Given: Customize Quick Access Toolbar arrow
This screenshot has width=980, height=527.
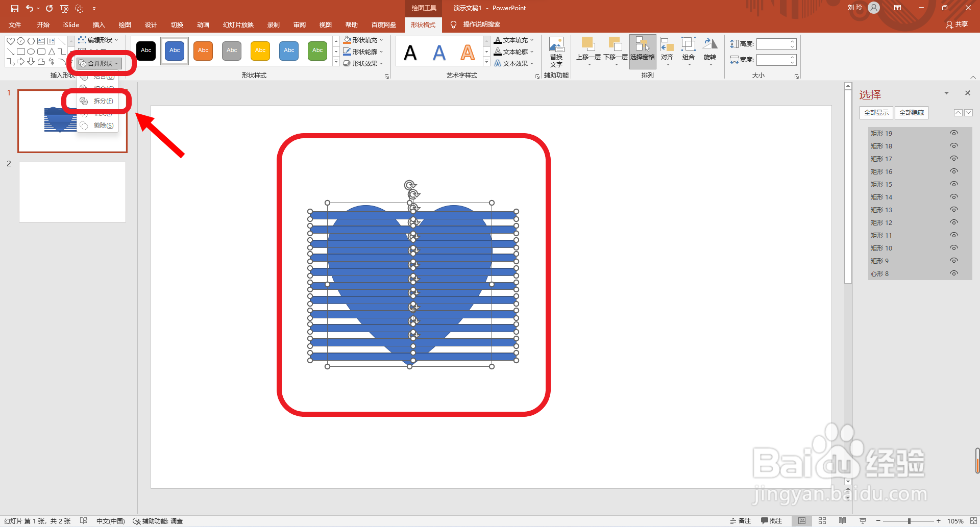Looking at the screenshot, I should 94,9.
